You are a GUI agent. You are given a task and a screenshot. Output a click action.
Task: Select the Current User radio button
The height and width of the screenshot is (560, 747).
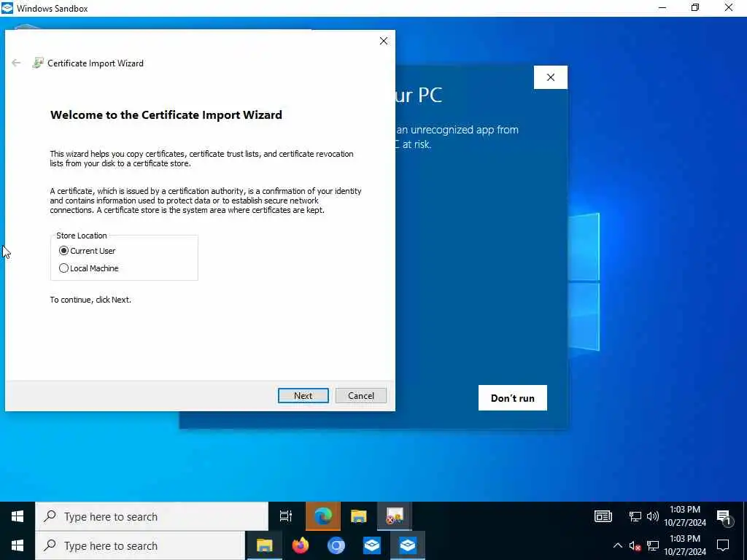pyautogui.click(x=63, y=251)
